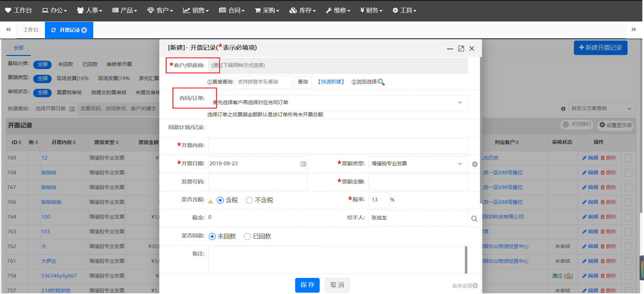The height and width of the screenshot is (294, 644).
Task: Click the 开票内容 input field
Action: point(338,146)
